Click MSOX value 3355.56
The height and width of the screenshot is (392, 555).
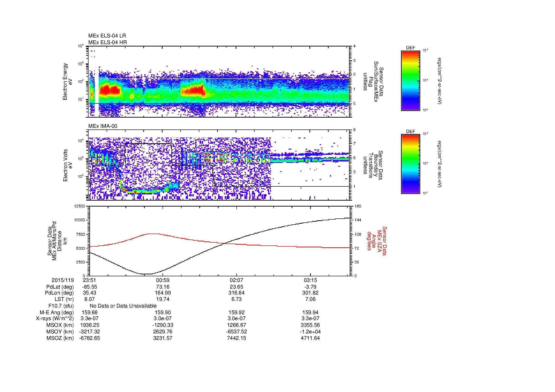point(310,325)
